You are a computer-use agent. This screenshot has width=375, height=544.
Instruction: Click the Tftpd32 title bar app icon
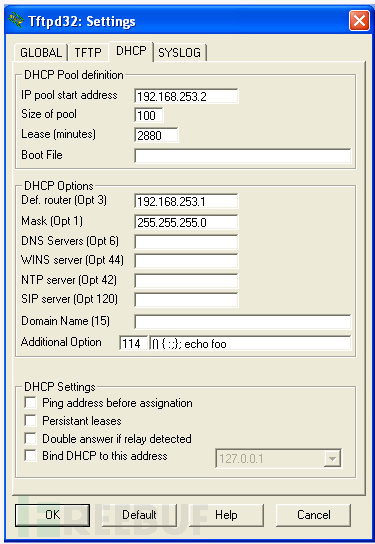pos(16,21)
